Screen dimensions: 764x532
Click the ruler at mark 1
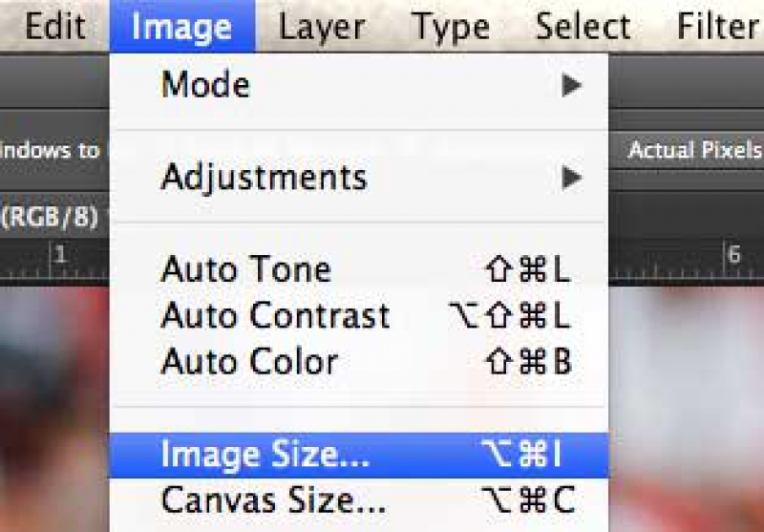point(59,255)
